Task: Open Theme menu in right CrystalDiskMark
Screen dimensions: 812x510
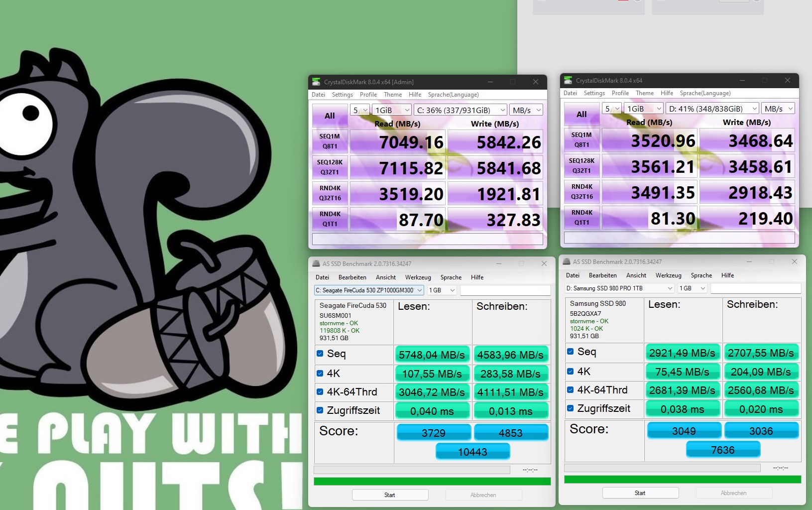Action: pos(645,93)
